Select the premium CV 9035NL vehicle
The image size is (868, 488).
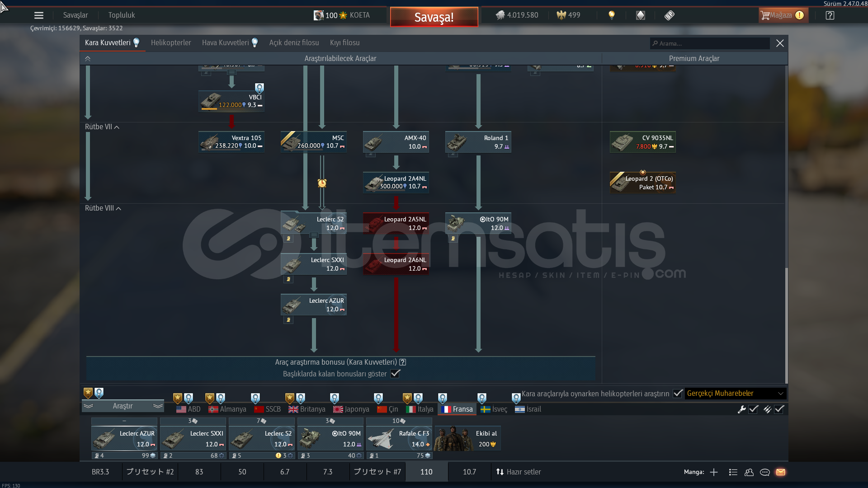643,142
